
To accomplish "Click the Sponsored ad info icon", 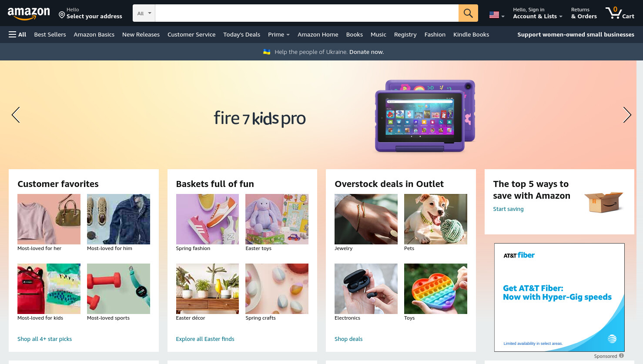I will point(621,356).
